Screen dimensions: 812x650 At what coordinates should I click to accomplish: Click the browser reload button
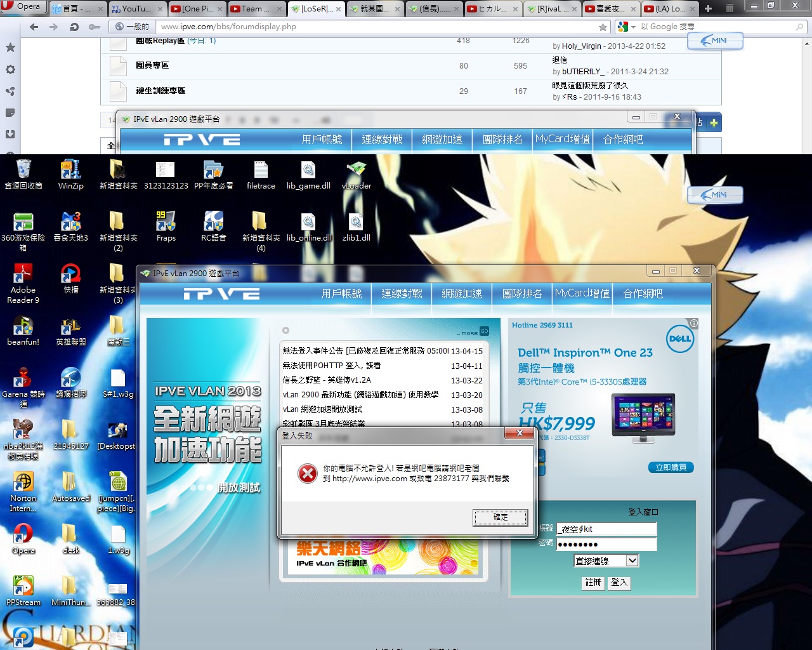coord(74,27)
